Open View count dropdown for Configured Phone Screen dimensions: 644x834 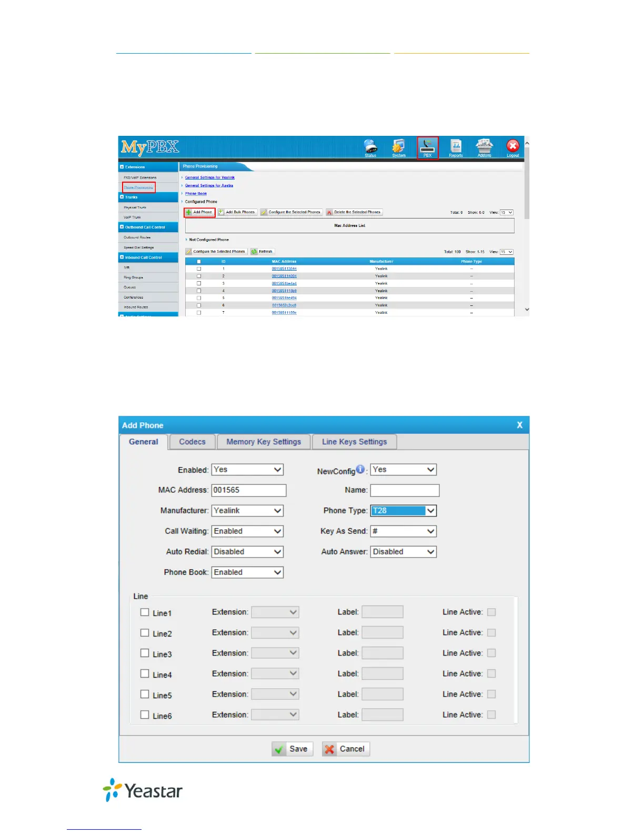[506, 213]
